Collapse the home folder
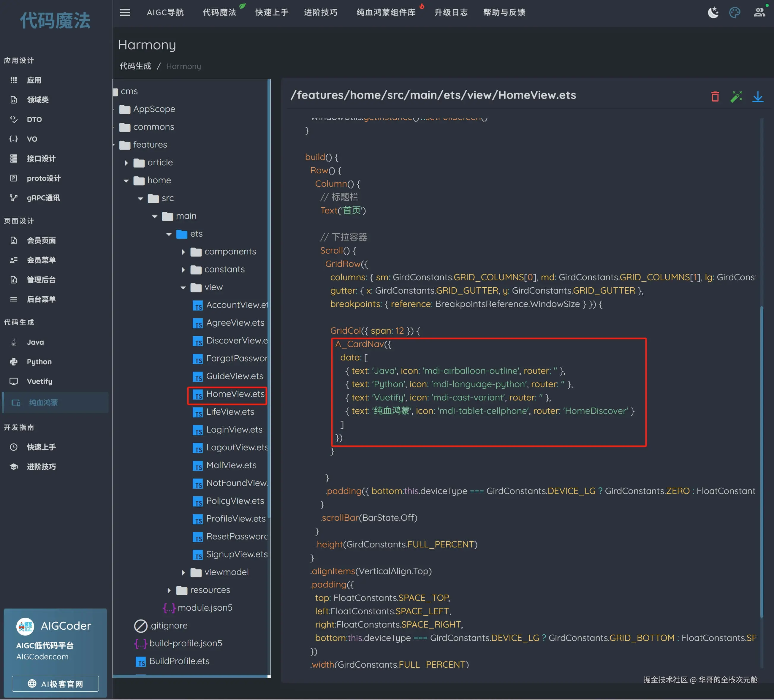 tap(126, 180)
